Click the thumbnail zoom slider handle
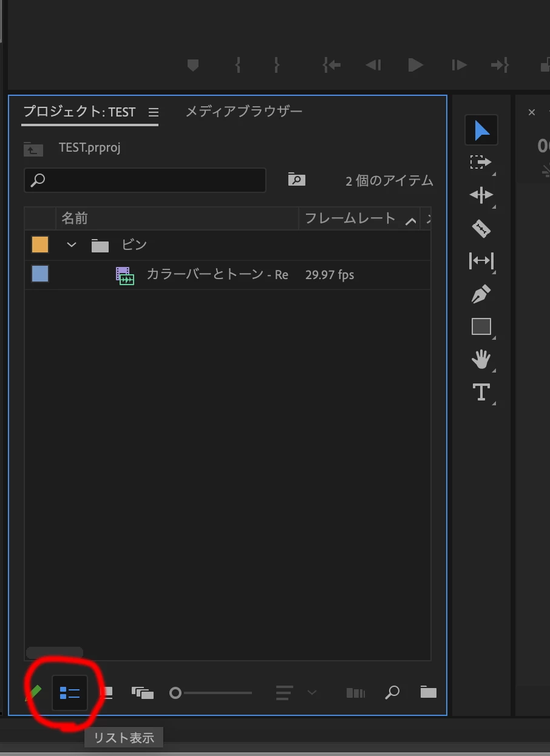The width and height of the screenshot is (550, 756). [175, 692]
